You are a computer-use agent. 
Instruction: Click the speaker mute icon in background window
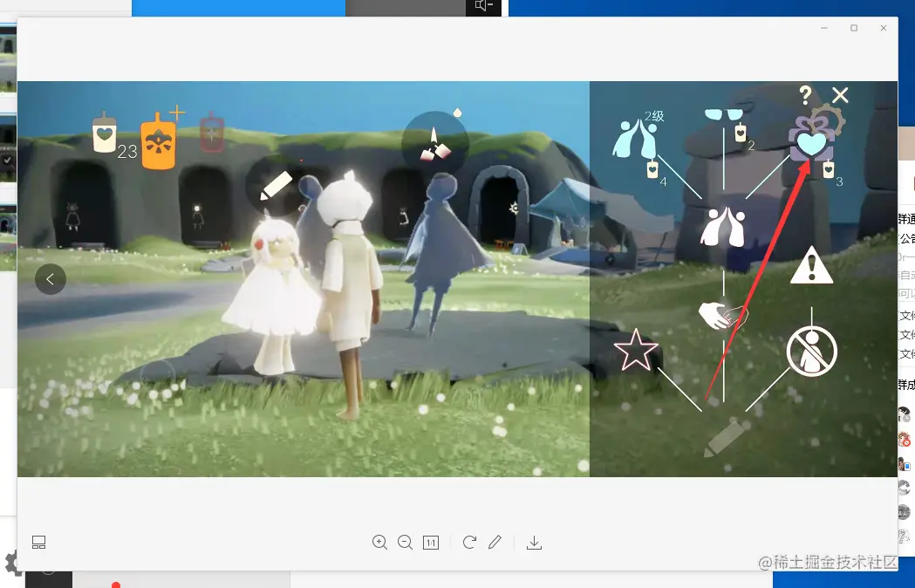(x=484, y=6)
